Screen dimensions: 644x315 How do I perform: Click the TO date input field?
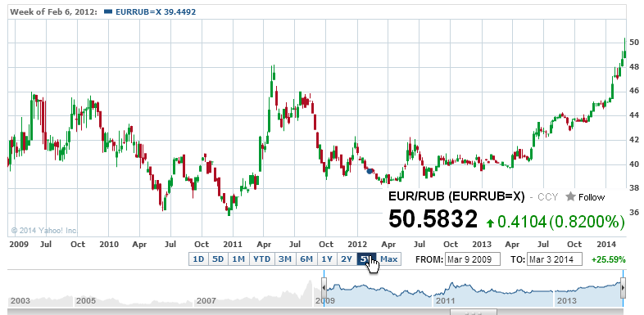tap(555, 259)
